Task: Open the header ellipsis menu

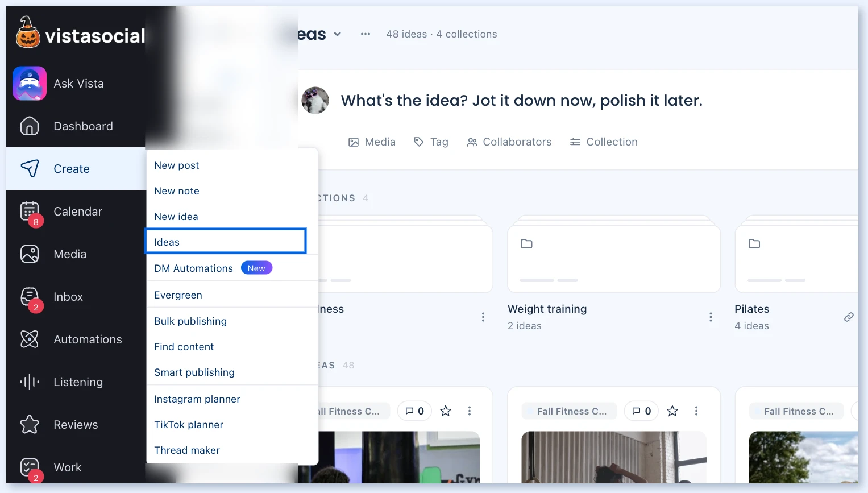Action: pos(366,34)
